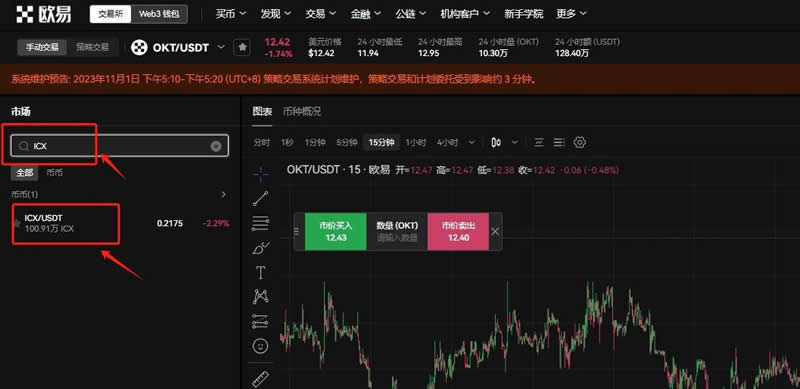Open the chart template list icon

pyautogui.click(x=559, y=142)
